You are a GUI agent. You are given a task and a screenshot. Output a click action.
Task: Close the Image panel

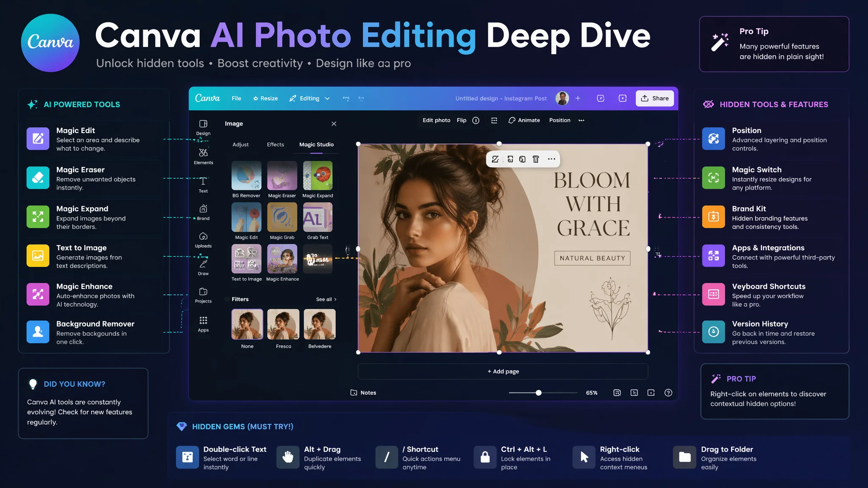click(334, 124)
